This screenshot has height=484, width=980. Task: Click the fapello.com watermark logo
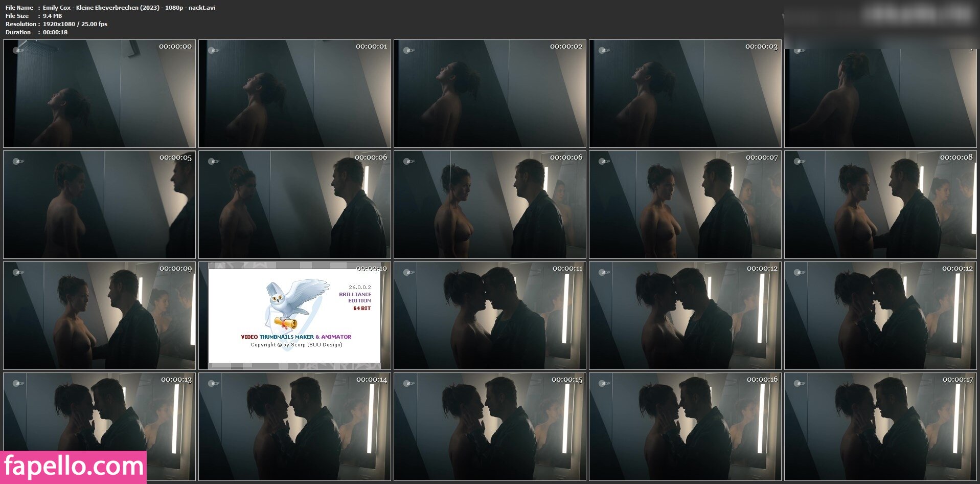point(73,467)
